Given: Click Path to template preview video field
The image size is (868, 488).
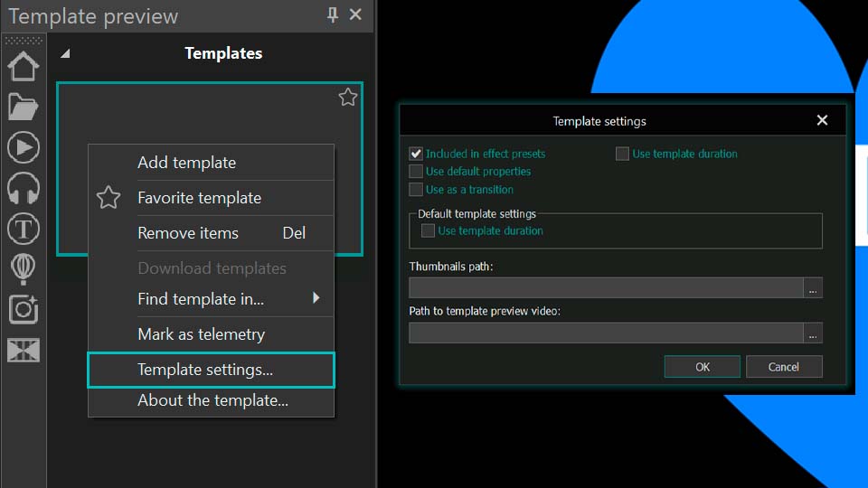Looking at the screenshot, I should click(x=606, y=333).
